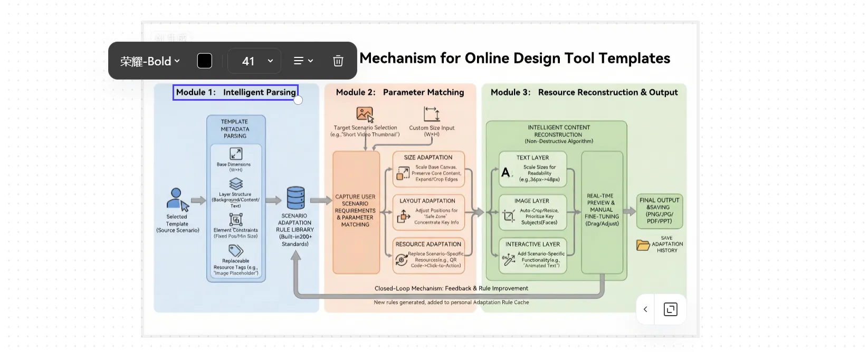This screenshot has height=352, width=868.
Task: Click the Final Output & Saving box
Action: tap(659, 211)
